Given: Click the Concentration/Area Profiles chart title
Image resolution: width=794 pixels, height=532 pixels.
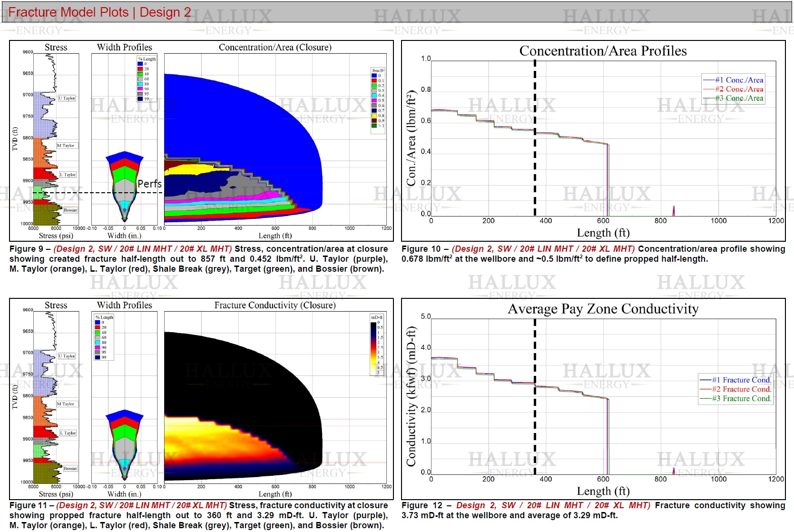Looking at the screenshot, I should coord(603,51).
